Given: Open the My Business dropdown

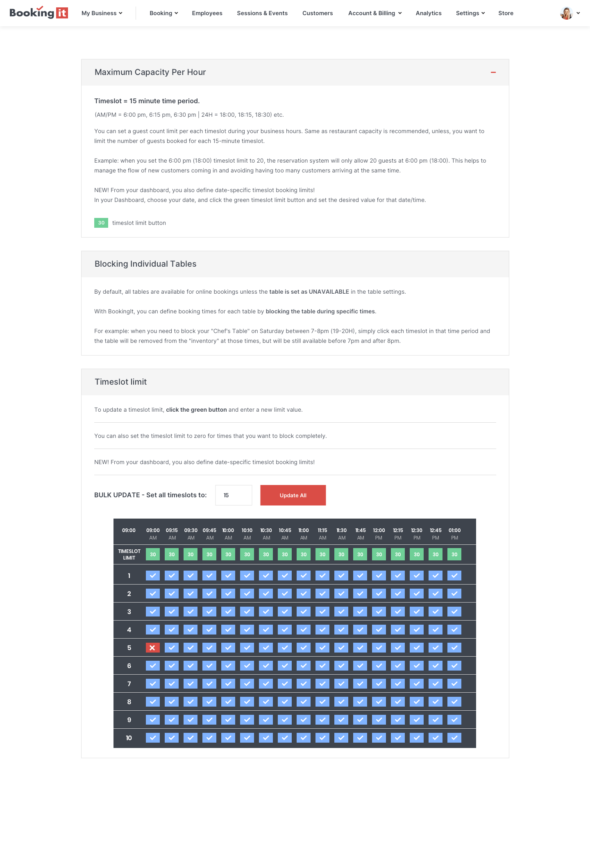Looking at the screenshot, I should 102,13.
